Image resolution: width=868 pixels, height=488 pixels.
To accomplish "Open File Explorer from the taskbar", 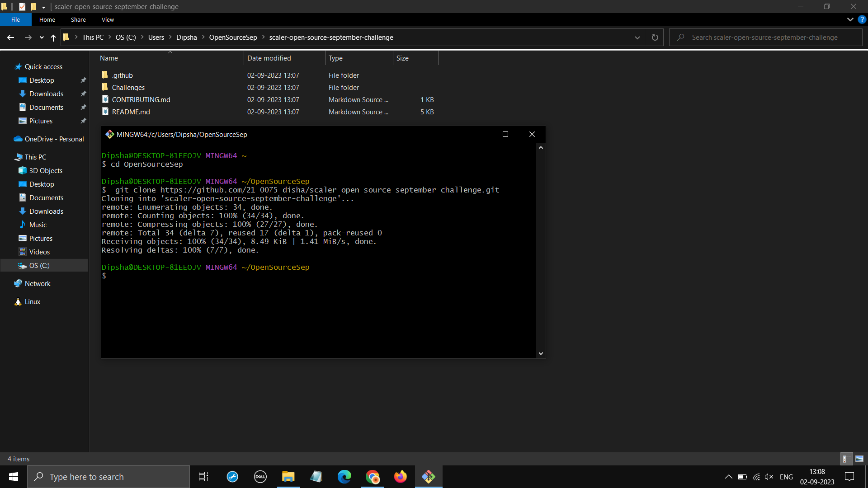I will click(288, 477).
